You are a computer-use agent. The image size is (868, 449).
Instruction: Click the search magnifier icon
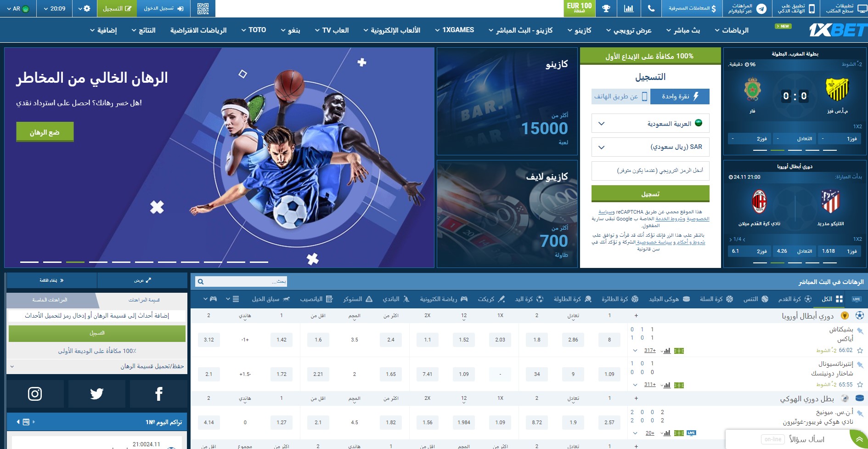[x=201, y=281]
